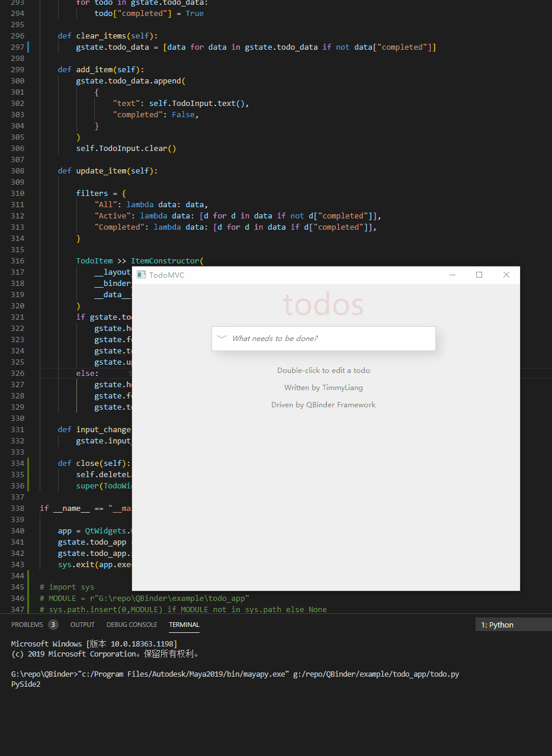Click 'Driven by QBinder Framework' text

point(323,405)
